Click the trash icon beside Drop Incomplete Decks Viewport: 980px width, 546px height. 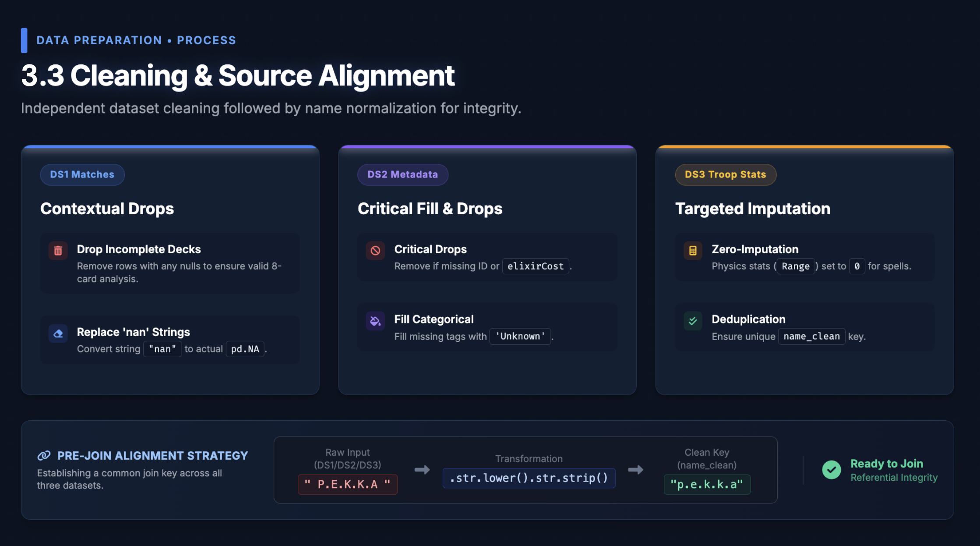tap(58, 251)
